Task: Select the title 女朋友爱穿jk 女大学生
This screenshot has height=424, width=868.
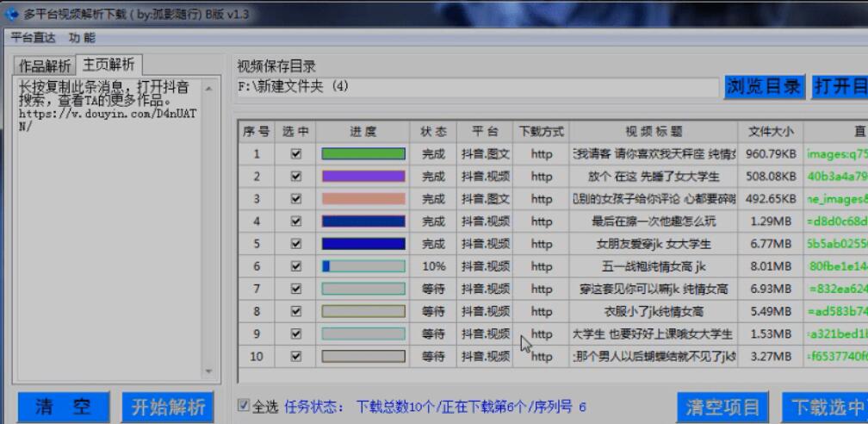Action: (654, 244)
